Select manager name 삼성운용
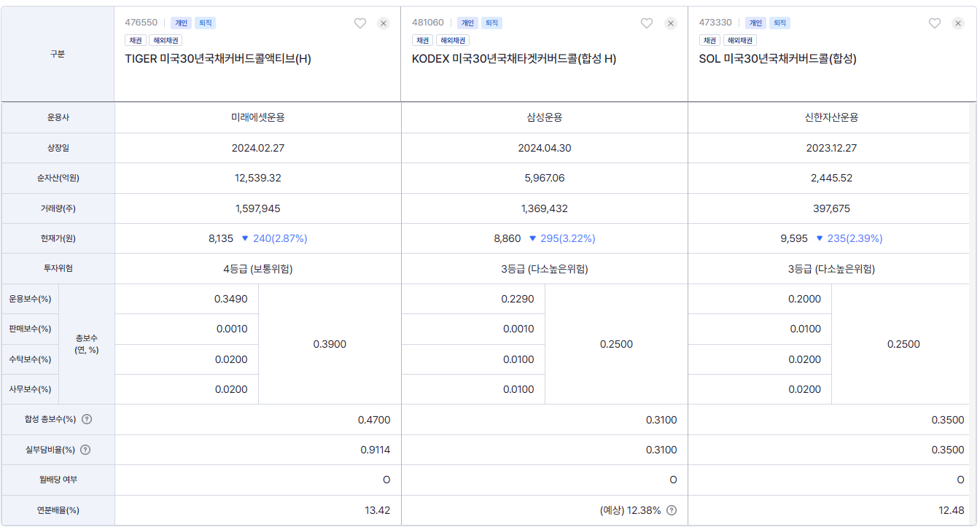980x527 pixels. coord(545,117)
